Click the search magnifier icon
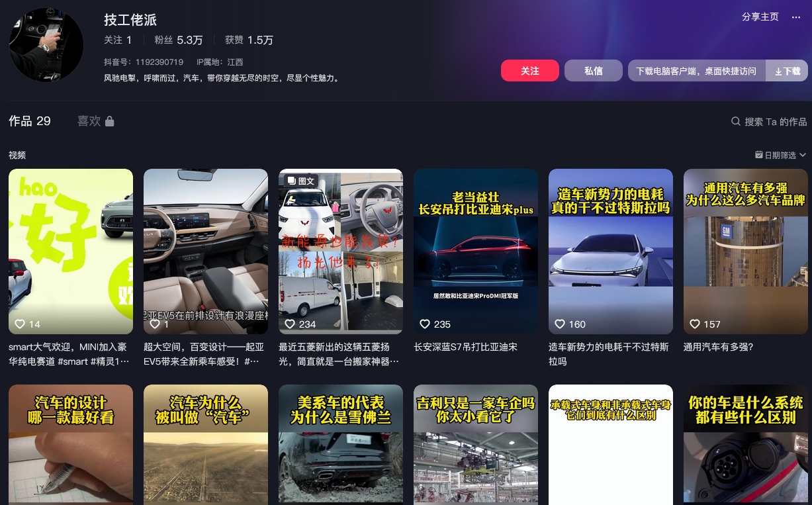812x505 pixels. coord(735,122)
